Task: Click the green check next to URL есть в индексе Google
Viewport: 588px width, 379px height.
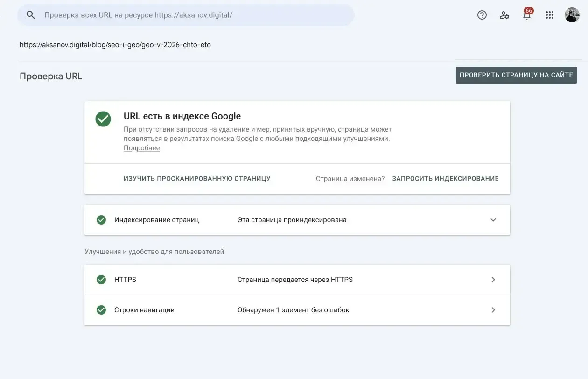Action: point(103,119)
